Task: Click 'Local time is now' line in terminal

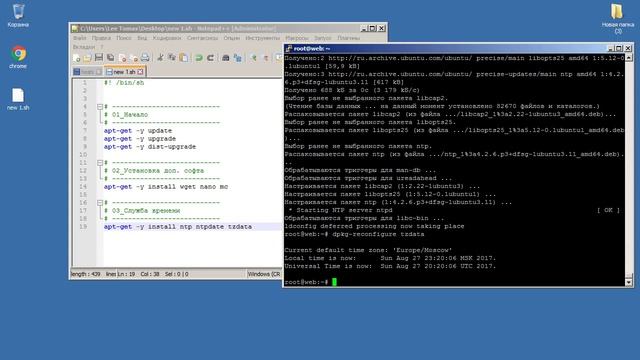Action: click(x=390, y=258)
